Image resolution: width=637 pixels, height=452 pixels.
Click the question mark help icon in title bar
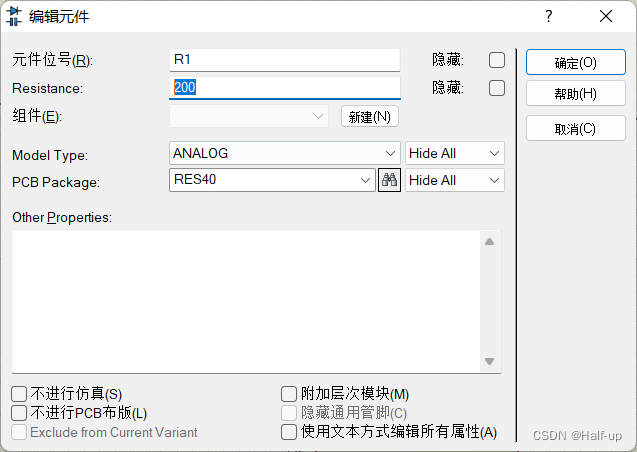coord(548,17)
